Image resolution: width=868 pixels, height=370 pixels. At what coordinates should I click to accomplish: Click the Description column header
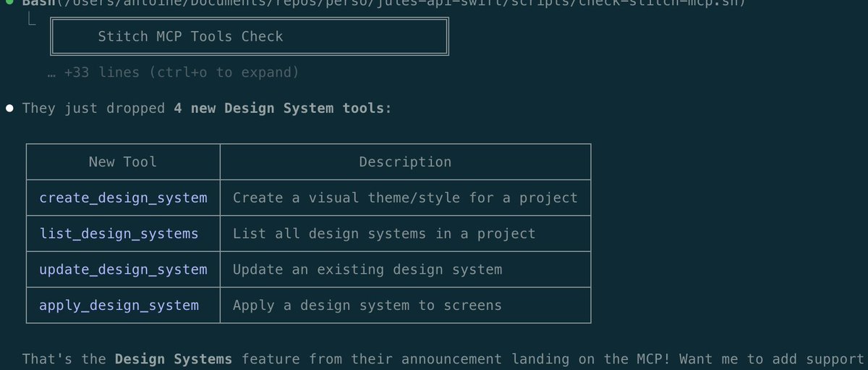point(405,162)
